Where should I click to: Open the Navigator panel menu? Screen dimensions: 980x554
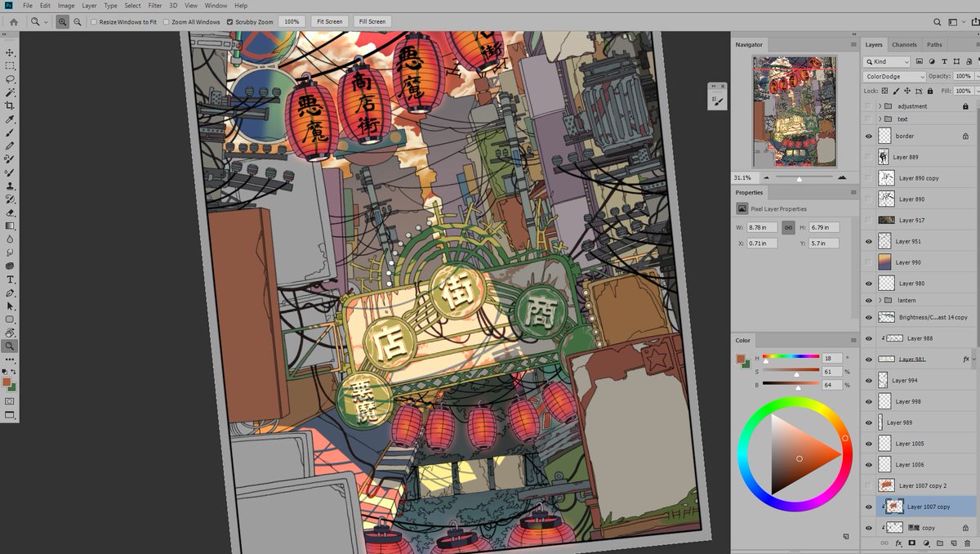pos(853,44)
